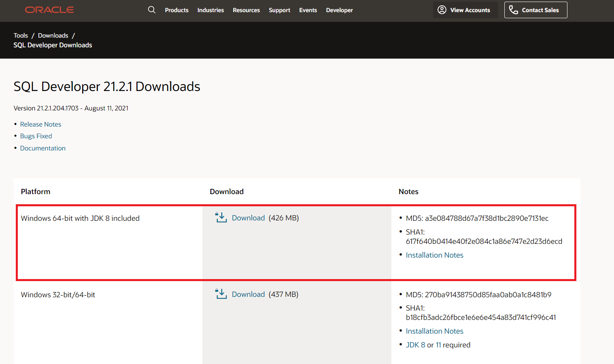Open Installation Notes for Windows 64-bit with JDK 8
Image resolution: width=614 pixels, height=364 pixels.
(434, 255)
